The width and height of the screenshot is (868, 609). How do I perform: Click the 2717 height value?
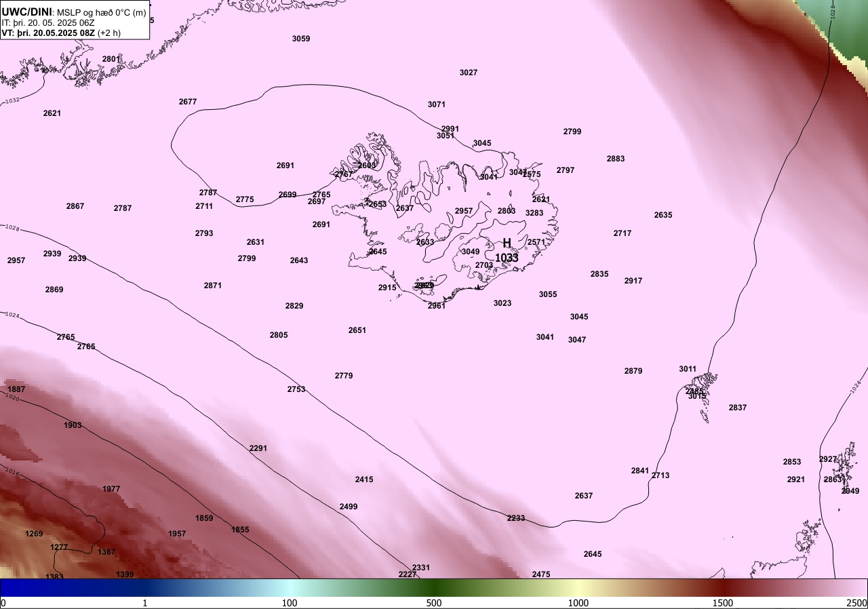623,233
